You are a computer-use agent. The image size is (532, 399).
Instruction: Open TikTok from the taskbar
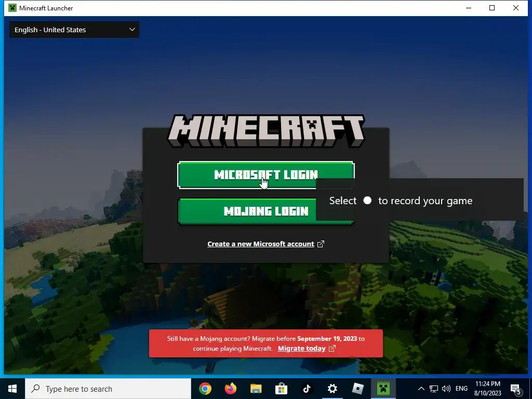tap(307, 389)
